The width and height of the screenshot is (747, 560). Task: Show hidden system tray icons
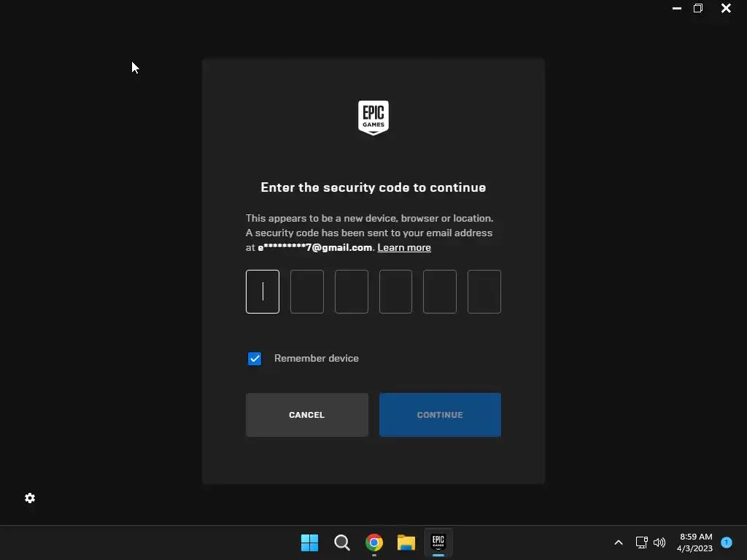tap(619, 542)
